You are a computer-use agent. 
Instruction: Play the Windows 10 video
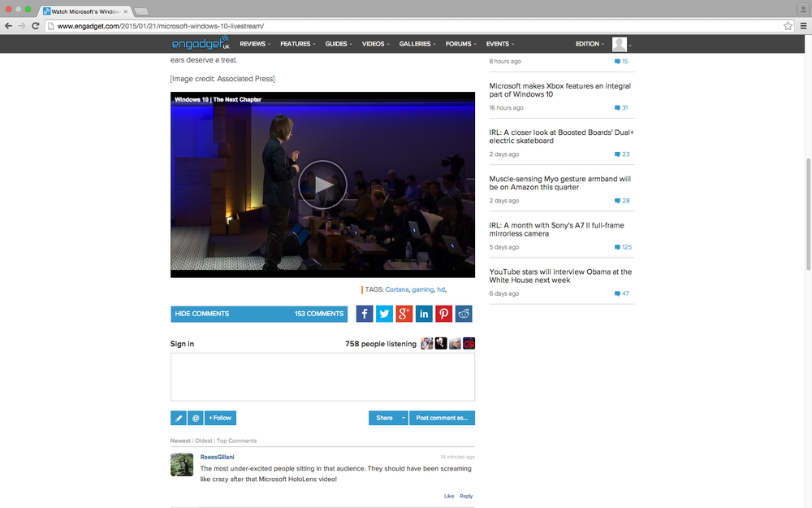[x=322, y=185]
